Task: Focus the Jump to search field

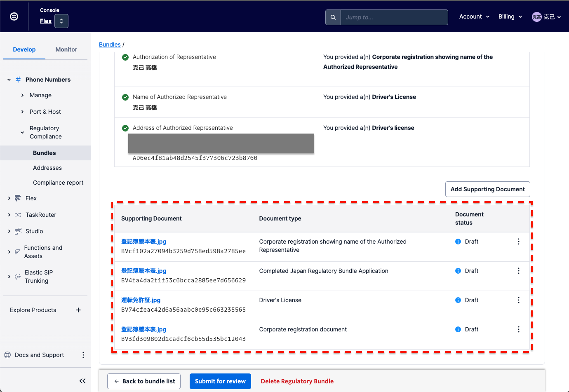Action: tap(394, 17)
